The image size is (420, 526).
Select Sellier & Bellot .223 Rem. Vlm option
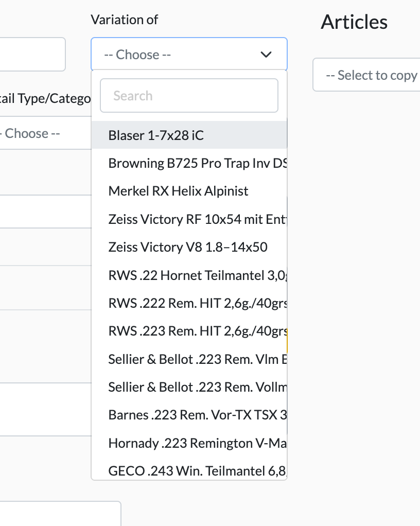click(190, 359)
